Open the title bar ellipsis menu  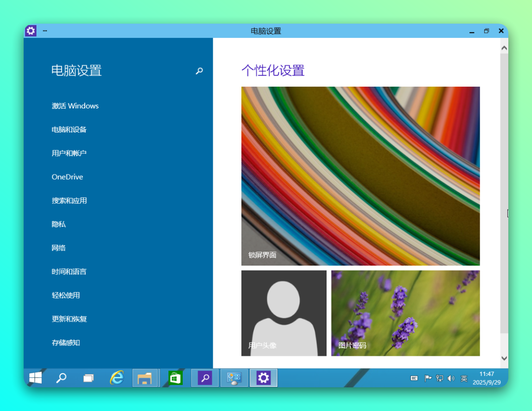[x=45, y=31]
